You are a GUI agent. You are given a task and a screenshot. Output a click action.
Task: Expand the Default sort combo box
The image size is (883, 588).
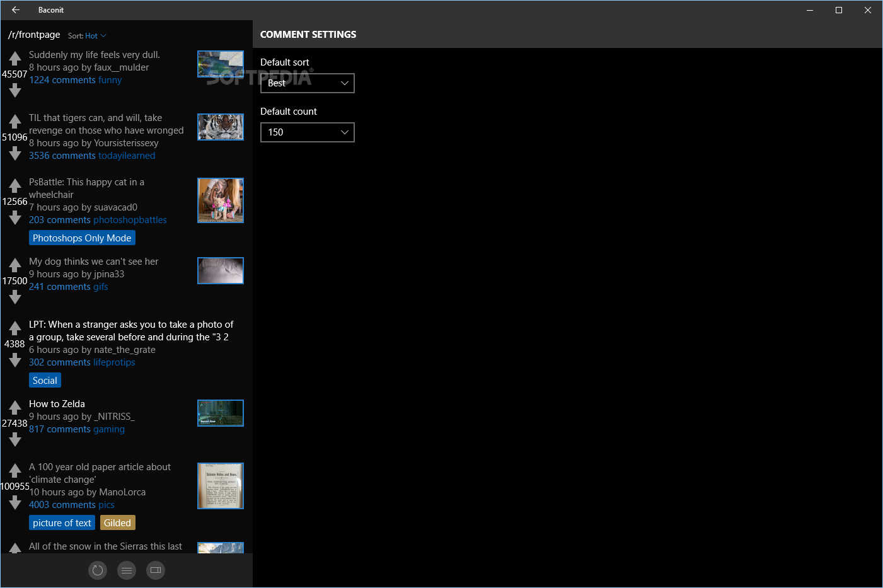point(308,83)
